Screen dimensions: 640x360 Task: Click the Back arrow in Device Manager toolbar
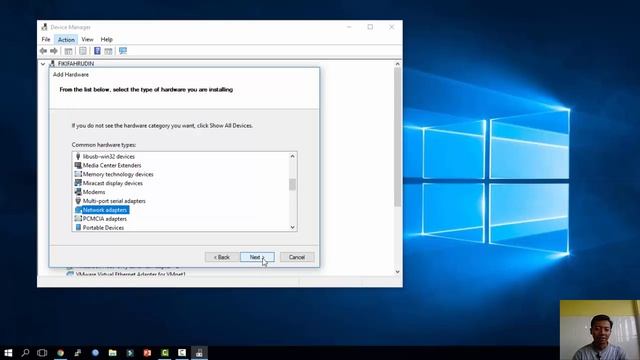(43, 51)
